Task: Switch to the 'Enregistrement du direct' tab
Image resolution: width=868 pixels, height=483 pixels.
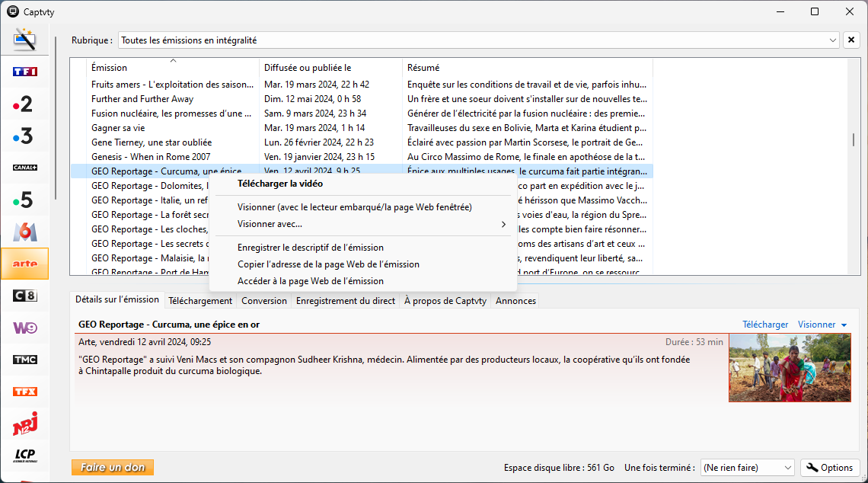Action: point(346,301)
